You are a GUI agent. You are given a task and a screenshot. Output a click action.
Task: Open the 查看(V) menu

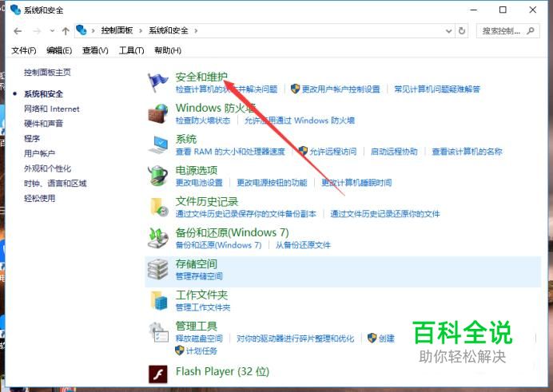pos(95,50)
